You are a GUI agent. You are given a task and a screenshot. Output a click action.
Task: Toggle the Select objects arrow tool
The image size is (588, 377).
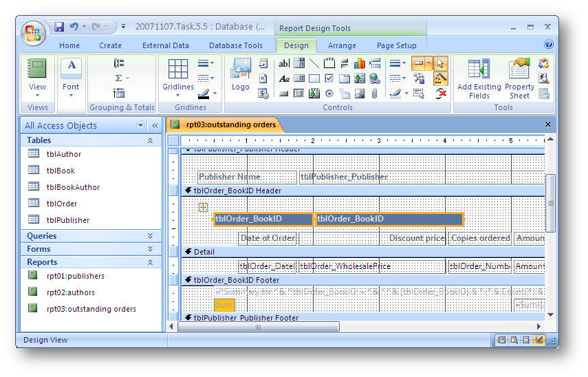[441, 63]
